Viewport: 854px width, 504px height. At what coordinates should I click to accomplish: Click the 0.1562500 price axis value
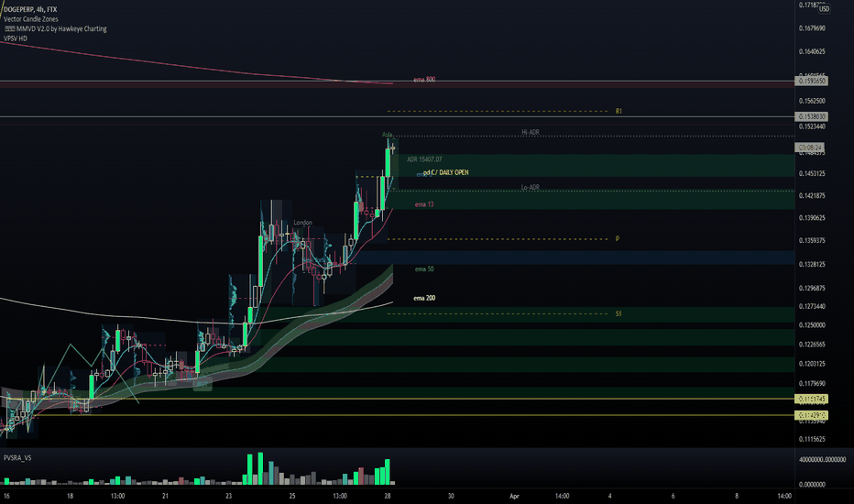tap(812, 102)
